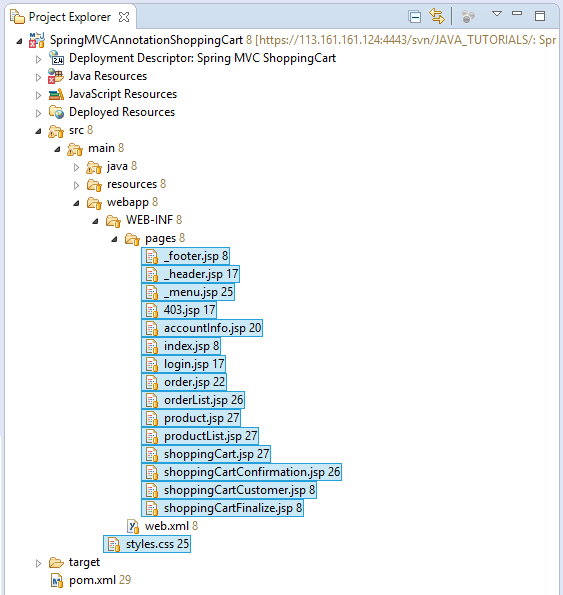The image size is (563, 595).
Task: Click the SpringMVCAnnotationShoppingCart project icon
Action: coord(37,40)
